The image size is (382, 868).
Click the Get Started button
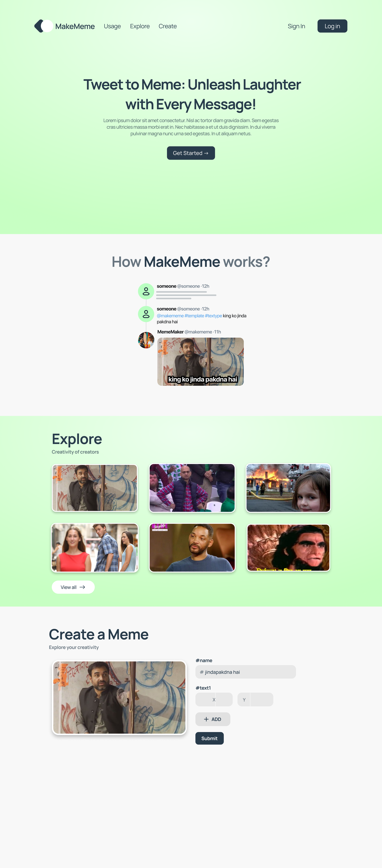(x=191, y=153)
